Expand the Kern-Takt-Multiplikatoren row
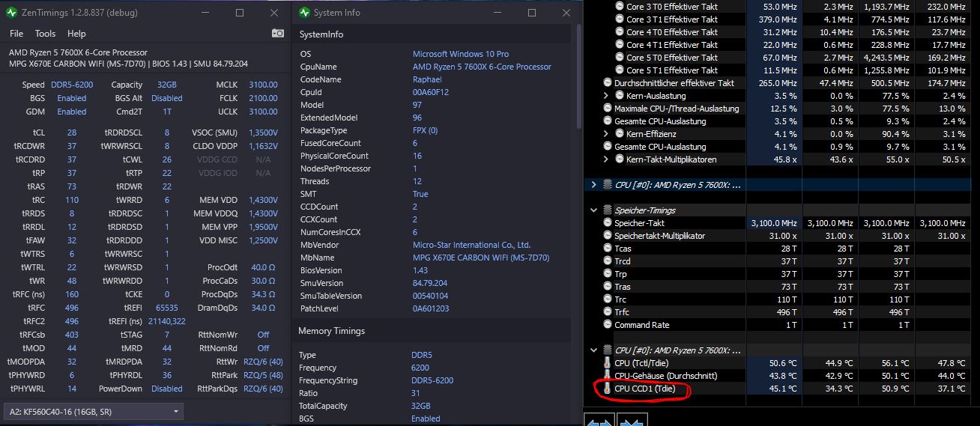The image size is (980, 426). 606,159
